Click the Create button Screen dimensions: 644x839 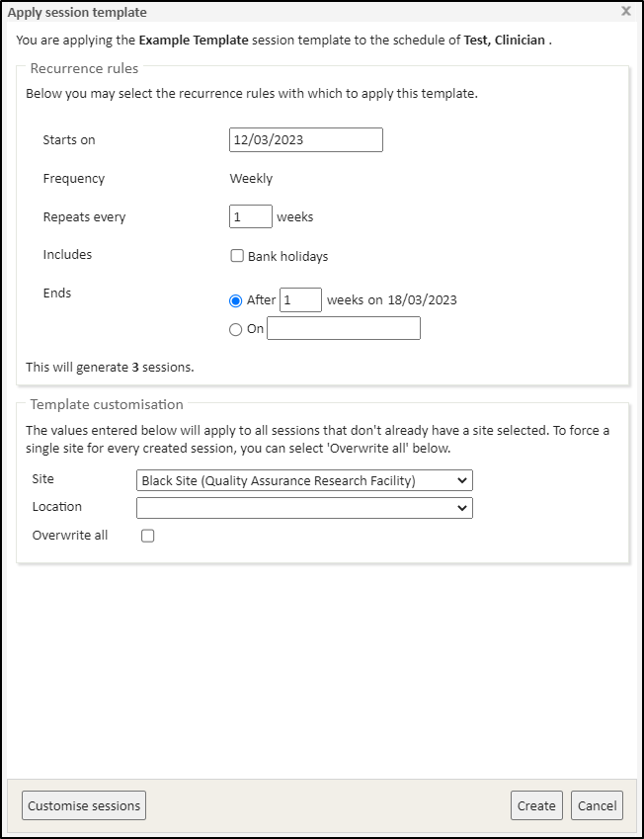[536, 805]
